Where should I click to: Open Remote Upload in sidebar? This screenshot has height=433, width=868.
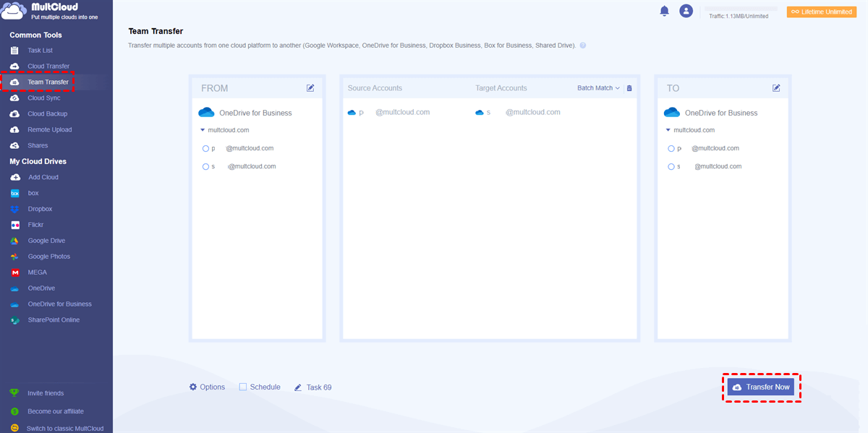[x=50, y=130]
